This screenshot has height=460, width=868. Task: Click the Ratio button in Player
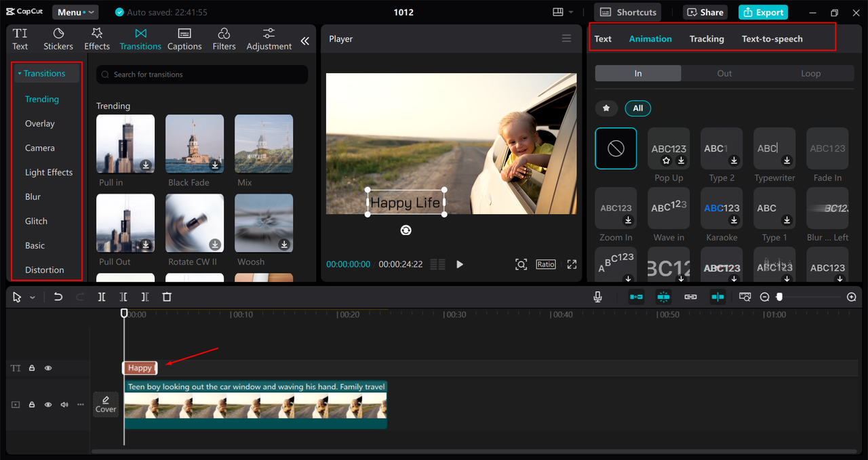(546, 264)
